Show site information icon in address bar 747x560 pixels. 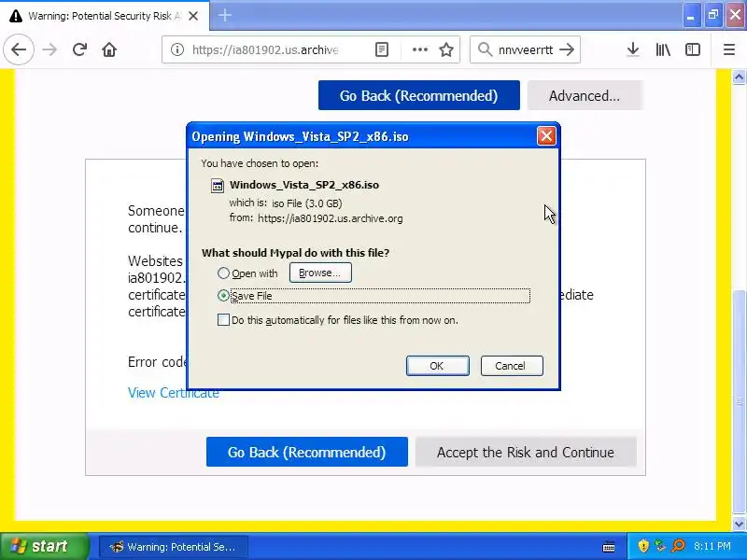177,49
